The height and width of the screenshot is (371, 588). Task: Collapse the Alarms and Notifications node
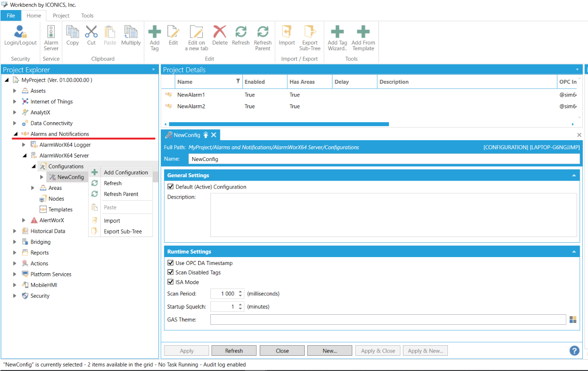tap(15, 134)
